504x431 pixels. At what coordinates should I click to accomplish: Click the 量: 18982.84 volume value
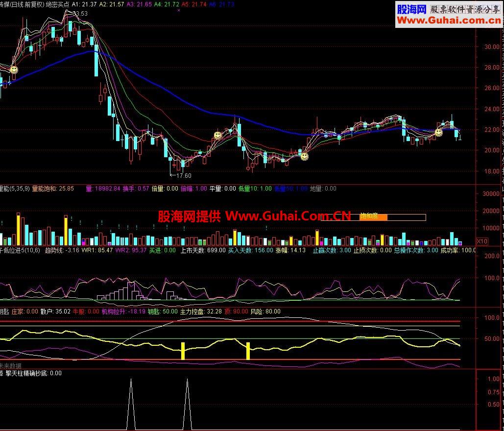(103, 189)
